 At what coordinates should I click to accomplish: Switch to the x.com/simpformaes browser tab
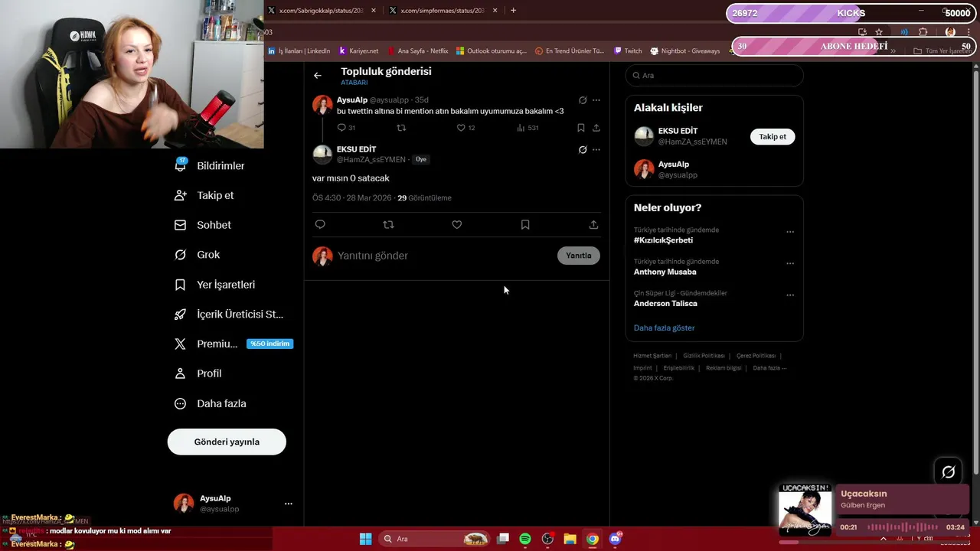443,11
